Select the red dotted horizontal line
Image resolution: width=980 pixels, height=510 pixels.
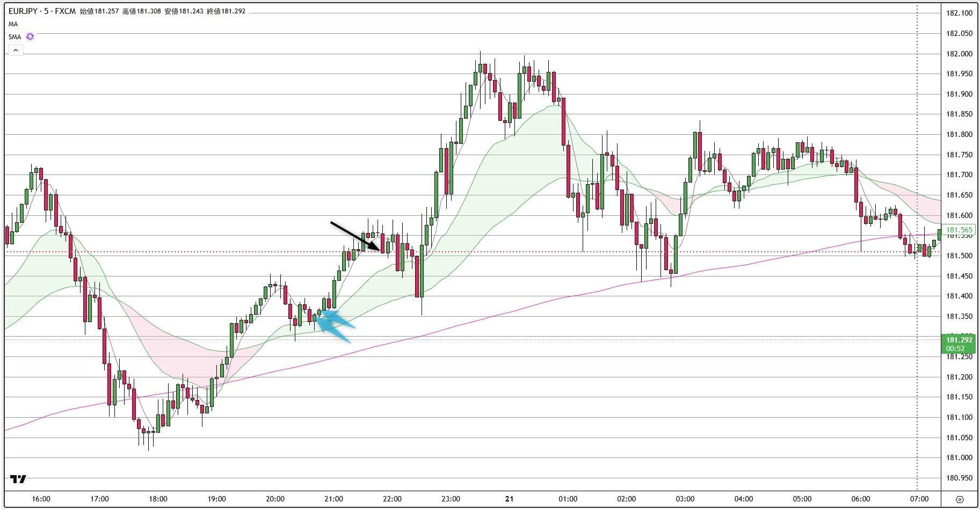tap(215, 252)
